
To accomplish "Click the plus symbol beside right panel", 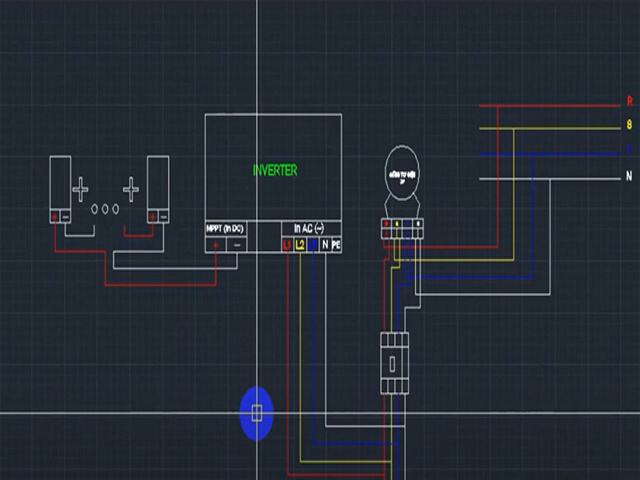I will [x=131, y=189].
